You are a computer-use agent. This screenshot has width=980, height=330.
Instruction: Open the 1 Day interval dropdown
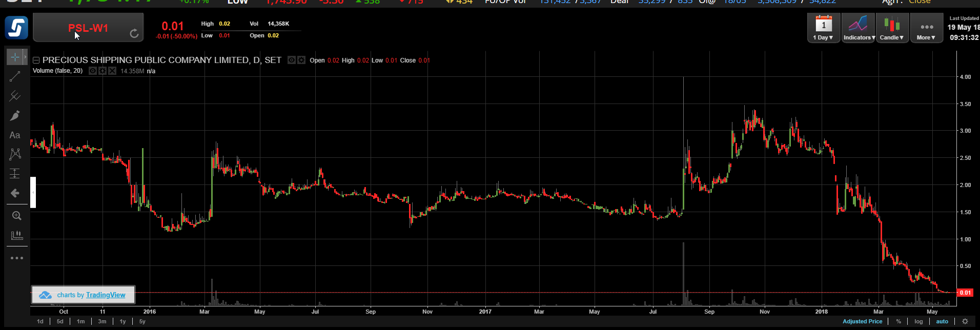point(824,28)
